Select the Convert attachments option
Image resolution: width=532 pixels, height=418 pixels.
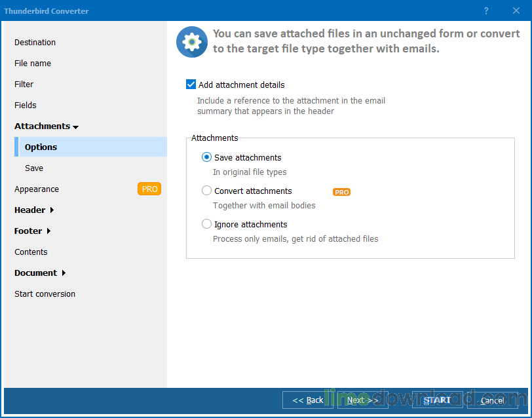(x=206, y=191)
